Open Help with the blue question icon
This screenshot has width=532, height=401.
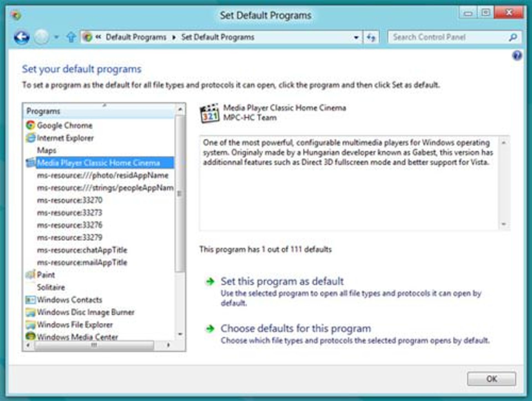pos(517,56)
